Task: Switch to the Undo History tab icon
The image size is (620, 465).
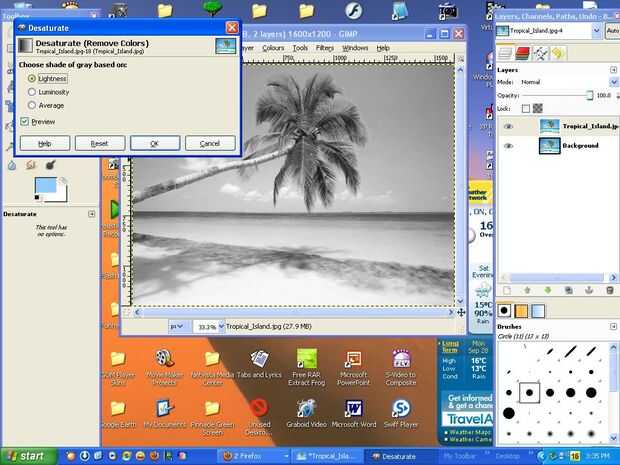Action: coord(558,53)
